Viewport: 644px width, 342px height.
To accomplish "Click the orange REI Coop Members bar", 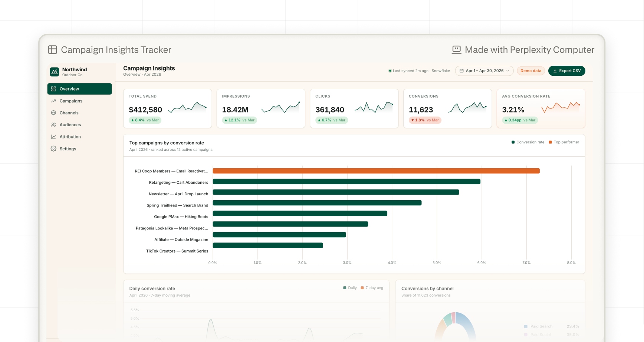I will (x=376, y=171).
